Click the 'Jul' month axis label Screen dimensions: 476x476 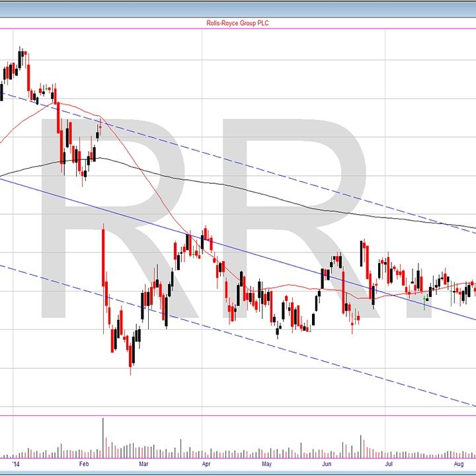[x=388, y=464]
